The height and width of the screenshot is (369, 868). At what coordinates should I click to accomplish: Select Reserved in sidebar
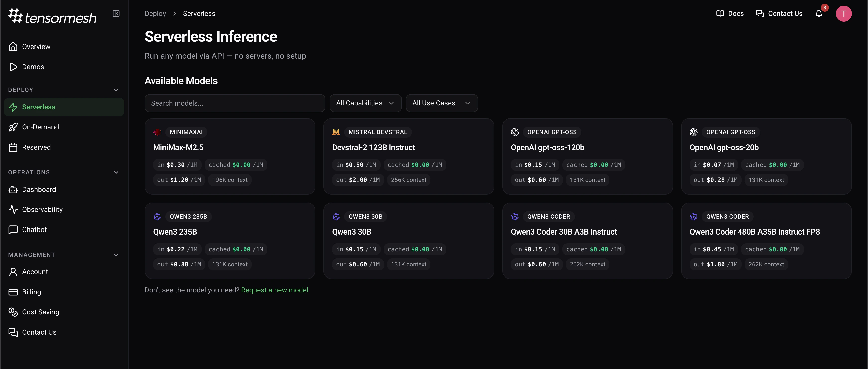coord(64,147)
